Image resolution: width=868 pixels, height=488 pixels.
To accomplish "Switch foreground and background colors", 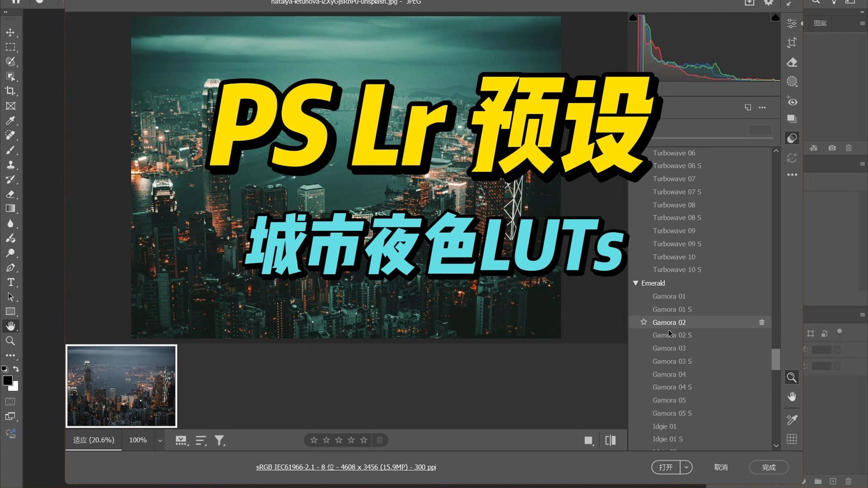I will (x=16, y=369).
